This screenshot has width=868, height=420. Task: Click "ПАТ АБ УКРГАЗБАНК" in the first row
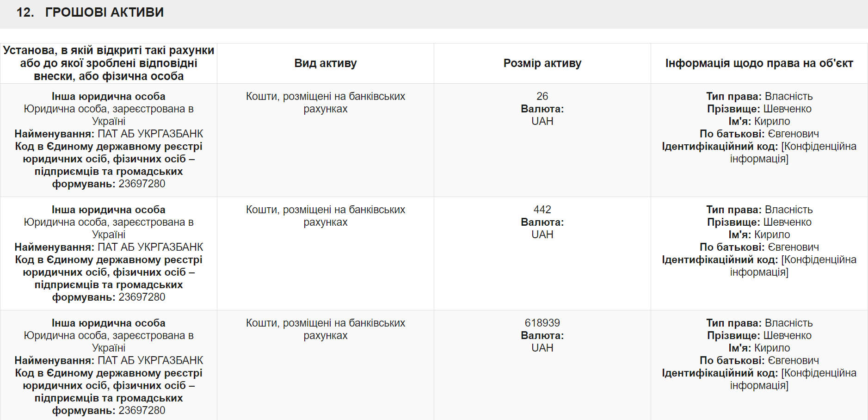tap(150, 134)
